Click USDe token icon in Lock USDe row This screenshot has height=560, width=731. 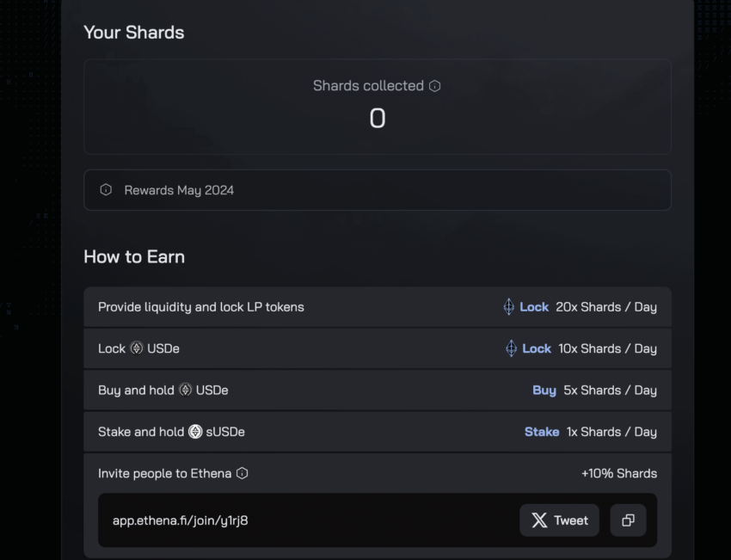click(137, 348)
